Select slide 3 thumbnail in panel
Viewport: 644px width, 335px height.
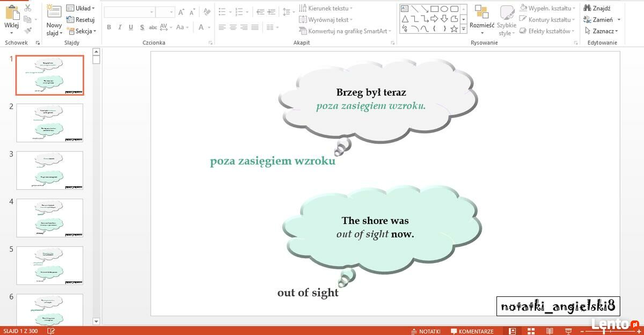coord(50,170)
